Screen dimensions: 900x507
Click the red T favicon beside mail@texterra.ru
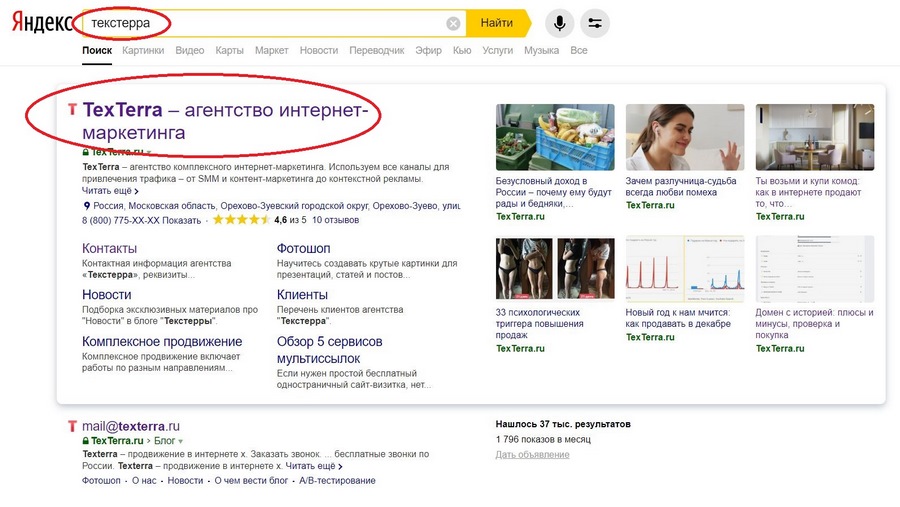[x=71, y=426]
